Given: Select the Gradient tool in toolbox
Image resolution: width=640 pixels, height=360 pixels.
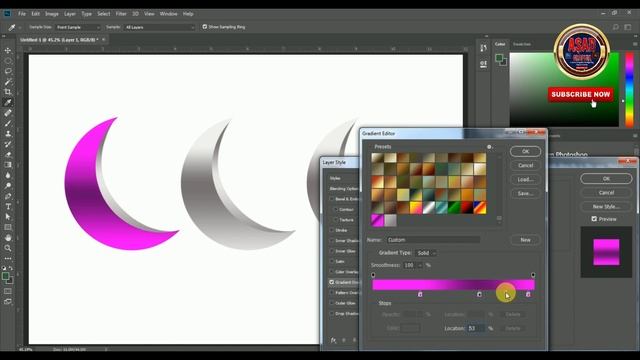Looking at the screenshot, I should (8, 165).
